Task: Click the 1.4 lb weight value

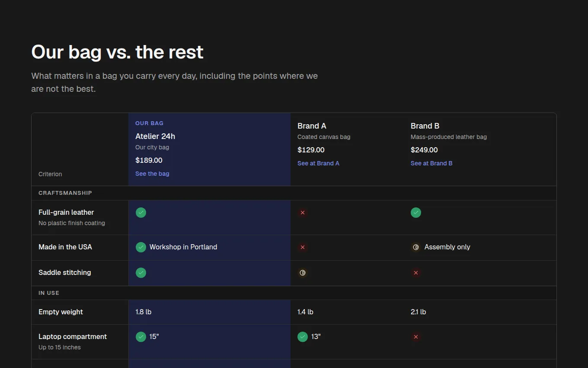Action: [305, 312]
